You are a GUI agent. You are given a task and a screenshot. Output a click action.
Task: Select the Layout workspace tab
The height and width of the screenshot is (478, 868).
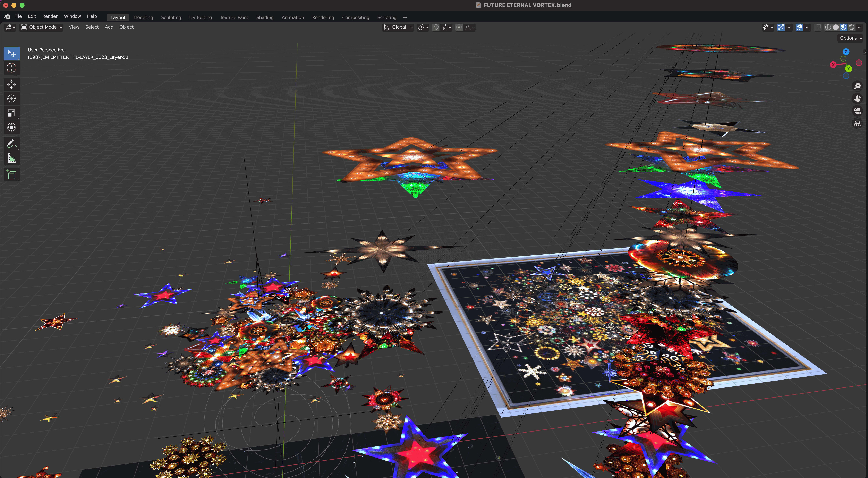(118, 18)
